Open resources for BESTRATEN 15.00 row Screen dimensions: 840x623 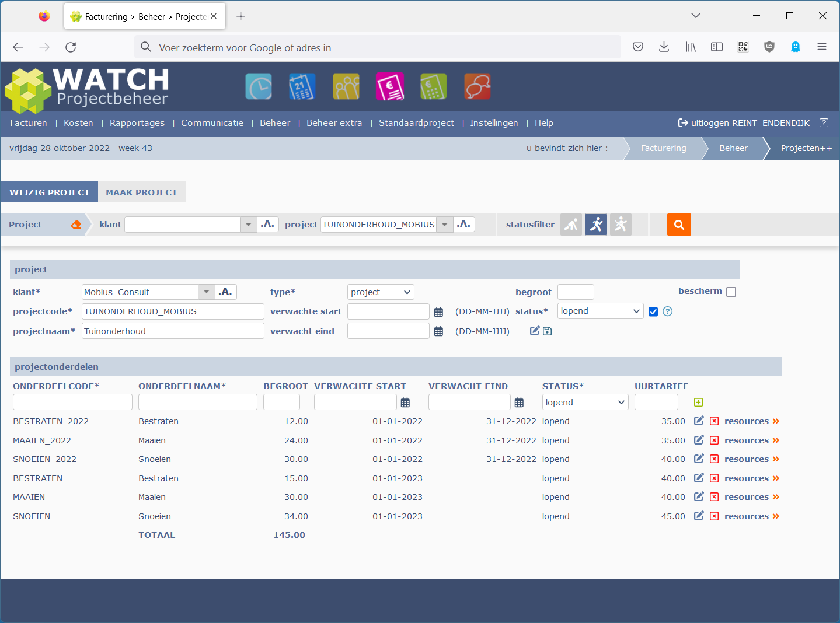tap(752, 478)
